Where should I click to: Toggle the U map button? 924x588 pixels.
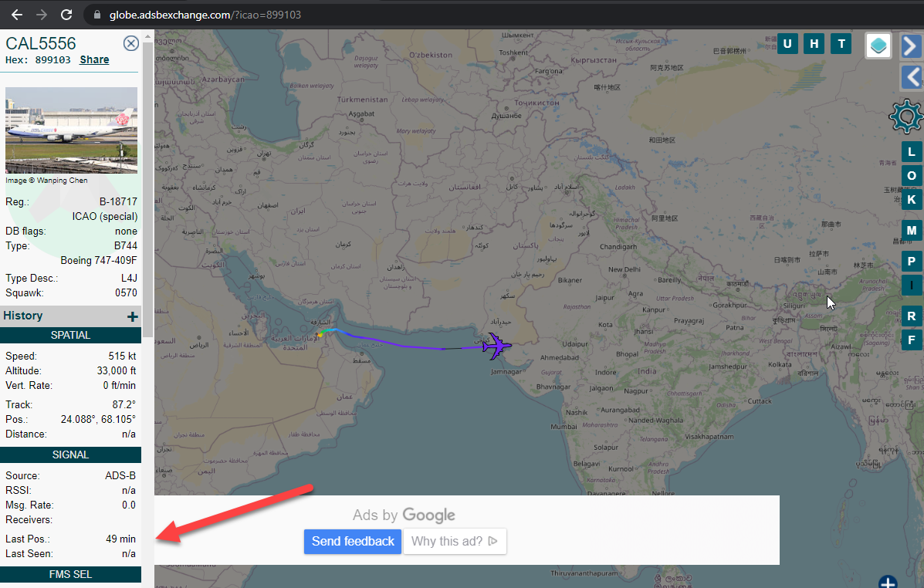point(787,44)
